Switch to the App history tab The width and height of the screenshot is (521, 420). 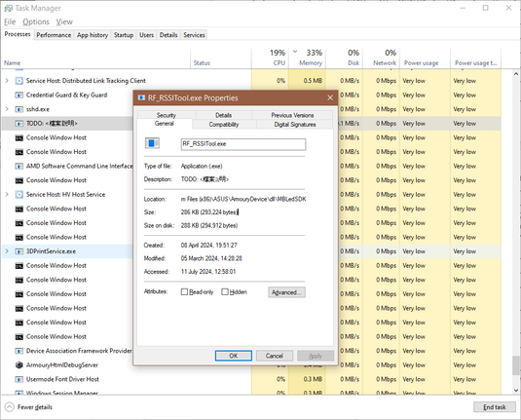point(93,35)
